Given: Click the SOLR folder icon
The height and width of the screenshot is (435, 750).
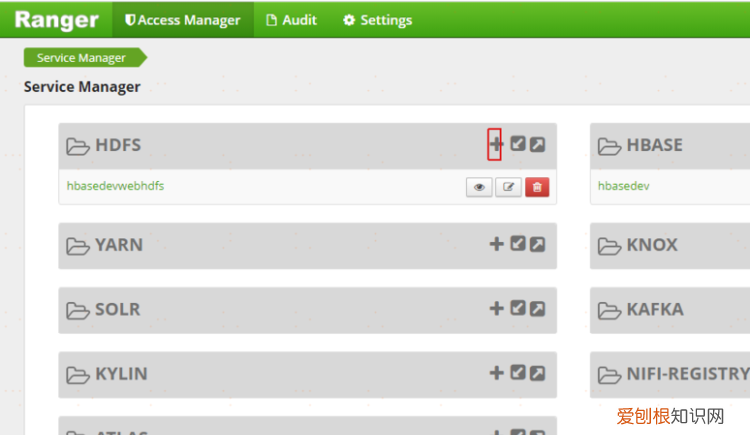Looking at the screenshot, I should pos(77,311).
